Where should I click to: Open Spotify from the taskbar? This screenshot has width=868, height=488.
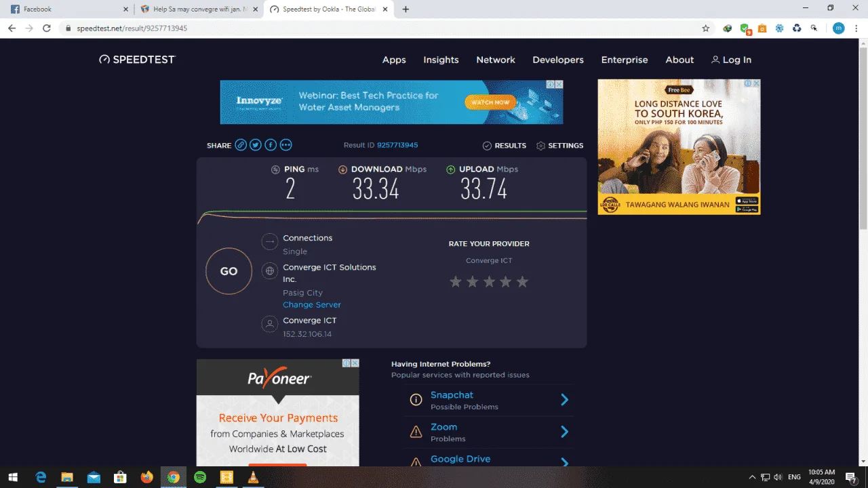coord(200,477)
